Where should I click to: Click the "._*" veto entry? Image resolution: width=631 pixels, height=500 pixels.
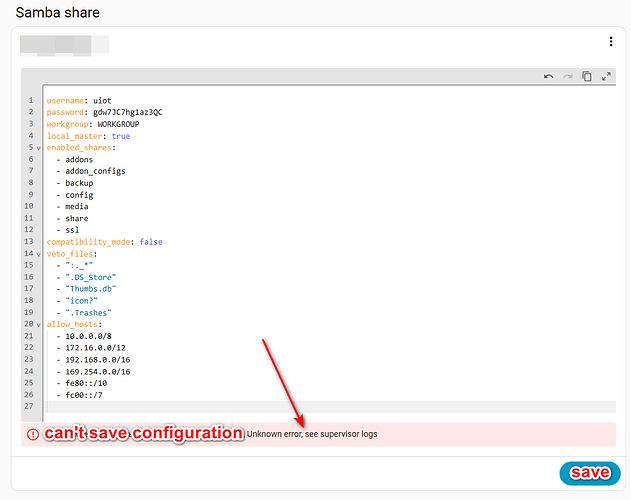[x=79, y=265]
